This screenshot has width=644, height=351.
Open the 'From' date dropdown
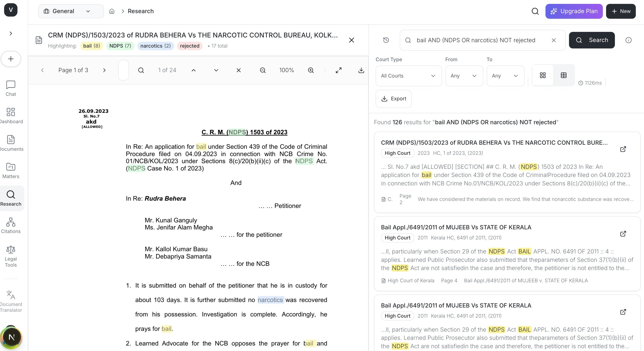point(464,76)
